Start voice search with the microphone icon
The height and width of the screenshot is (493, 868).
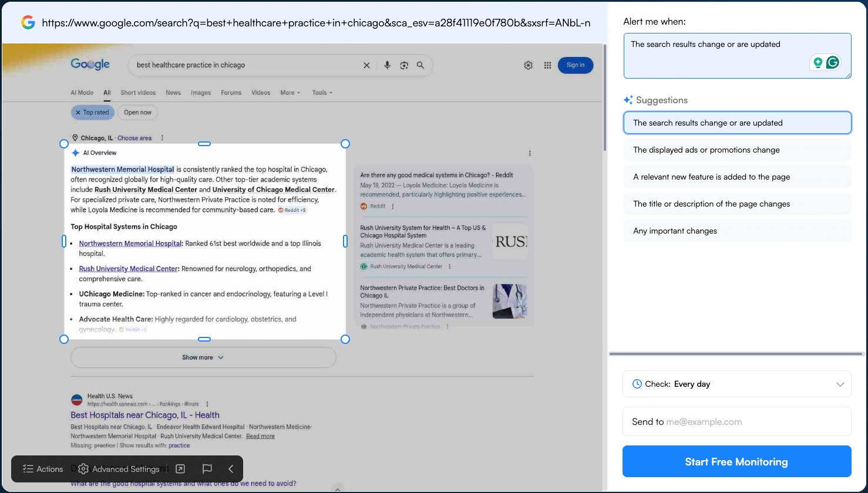click(x=387, y=65)
